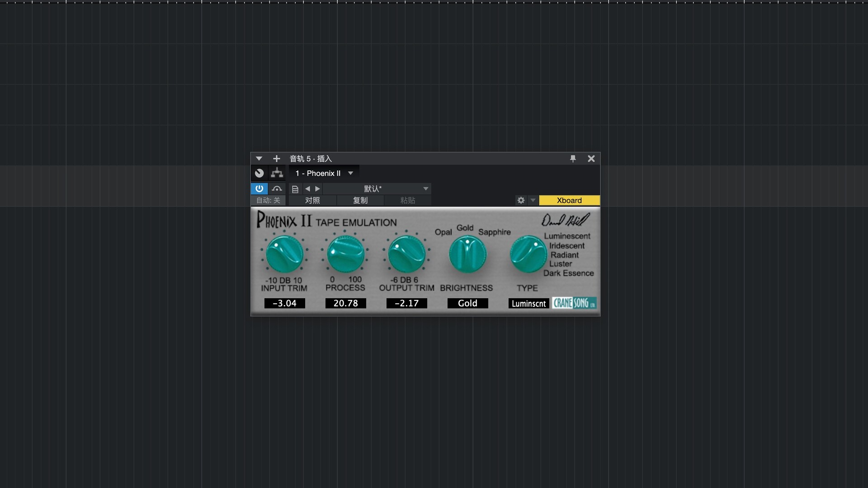Go to previous preset arrow
The image size is (868, 488).
click(x=308, y=189)
